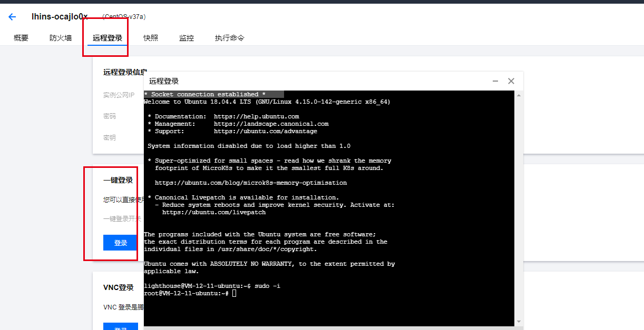
Task: Click the https://help.ubuntu.com text in terminal
Action: pos(256,116)
